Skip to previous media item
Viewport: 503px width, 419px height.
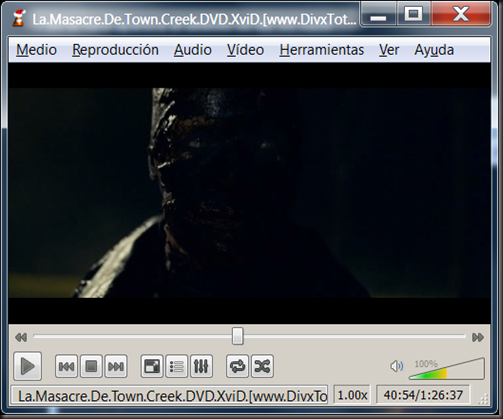pyautogui.click(x=66, y=366)
